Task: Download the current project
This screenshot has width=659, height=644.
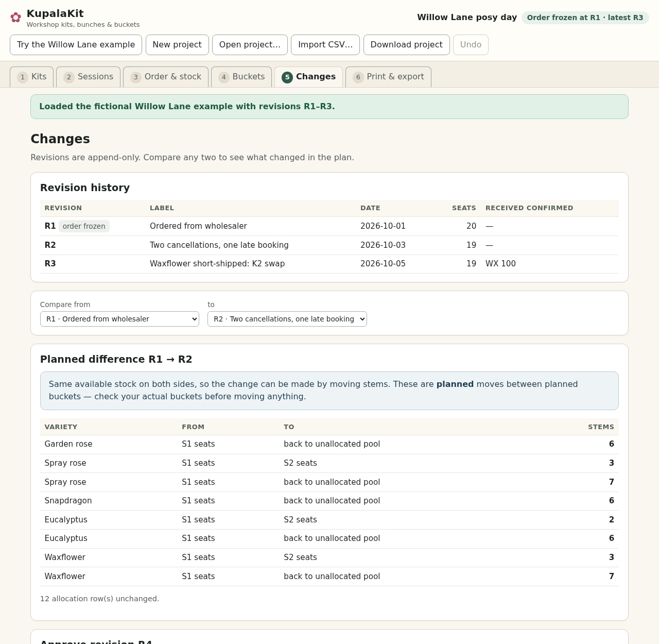Action: coord(406,45)
